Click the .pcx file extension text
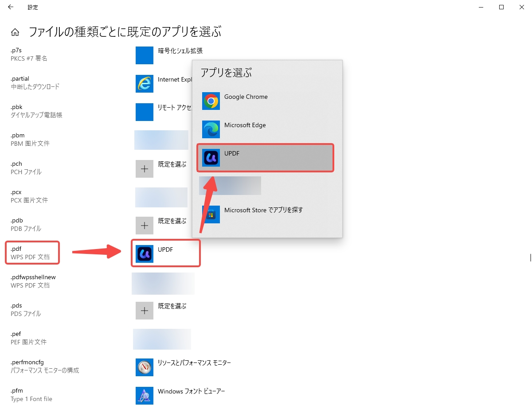 [x=16, y=192]
